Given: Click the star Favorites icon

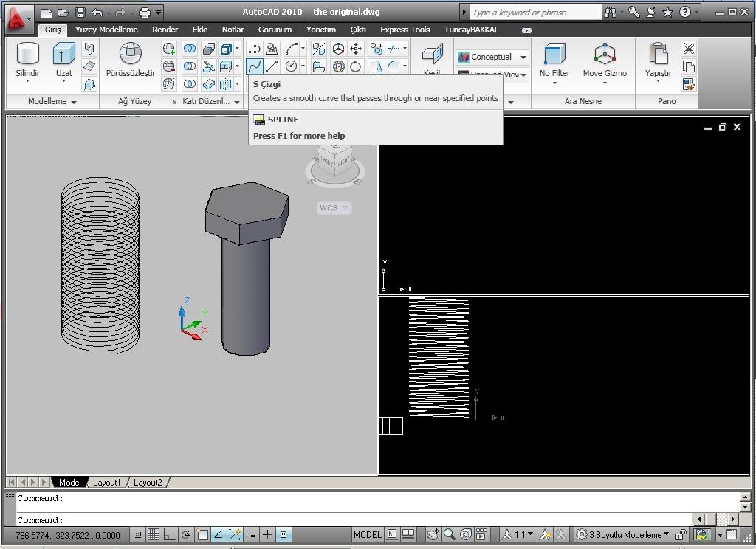Looking at the screenshot, I should (667, 12).
